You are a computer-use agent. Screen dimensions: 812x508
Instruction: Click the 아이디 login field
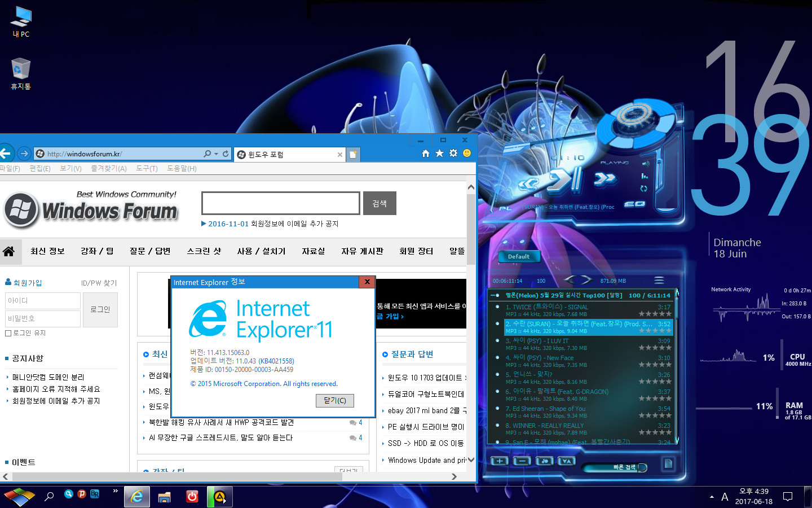click(x=43, y=301)
